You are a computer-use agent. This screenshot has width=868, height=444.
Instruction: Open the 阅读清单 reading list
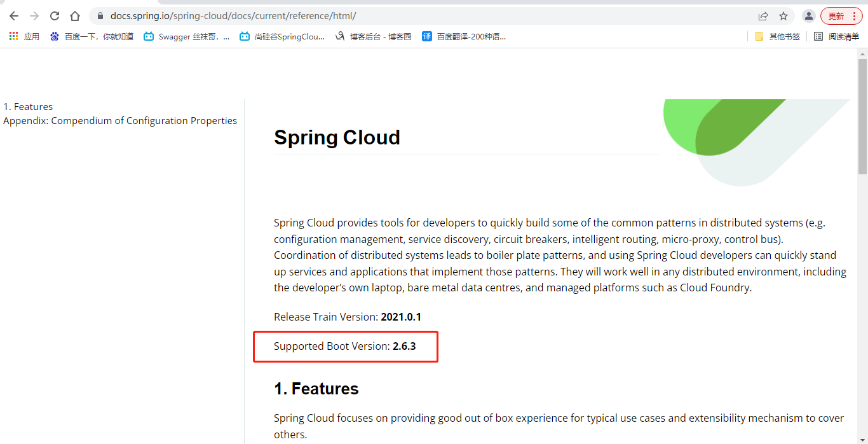coord(836,37)
